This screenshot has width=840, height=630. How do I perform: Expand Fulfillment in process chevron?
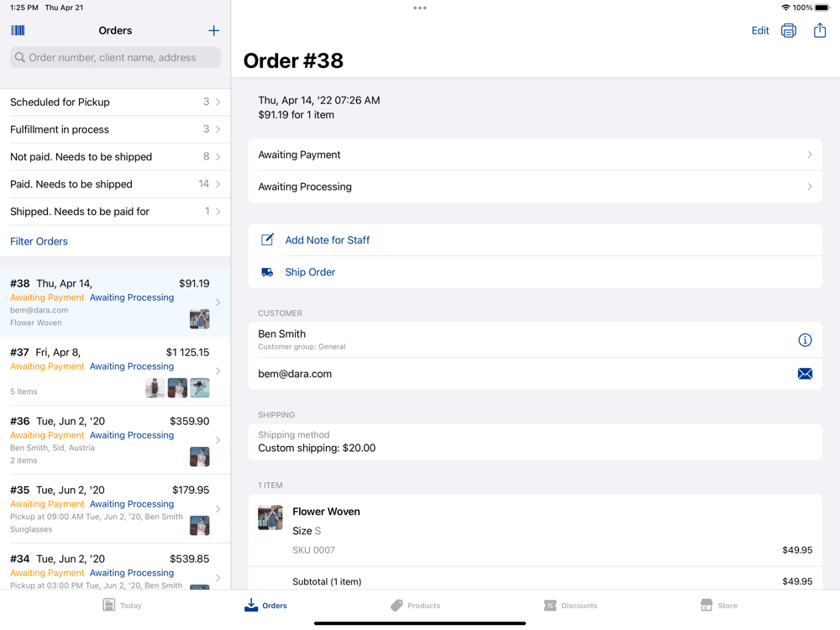[x=218, y=129]
